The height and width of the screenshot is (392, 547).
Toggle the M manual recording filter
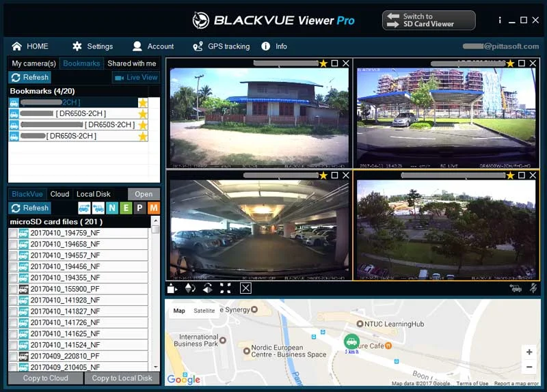(153, 208)
